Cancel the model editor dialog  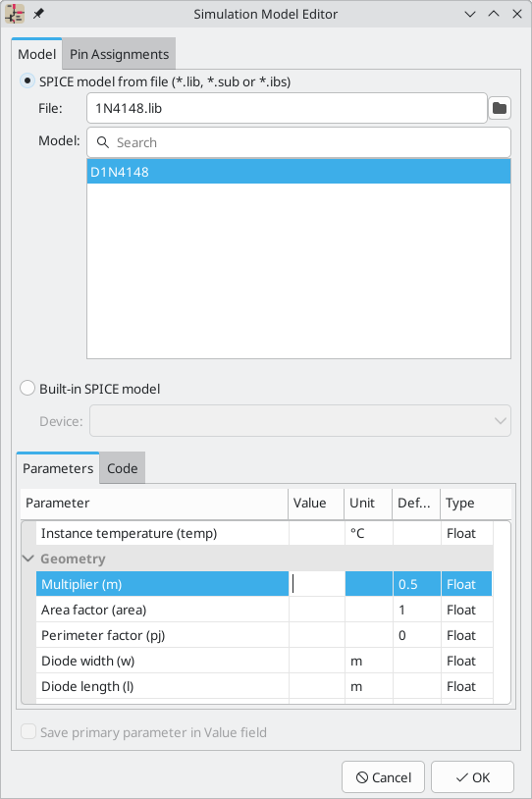[x=383, y=777]
